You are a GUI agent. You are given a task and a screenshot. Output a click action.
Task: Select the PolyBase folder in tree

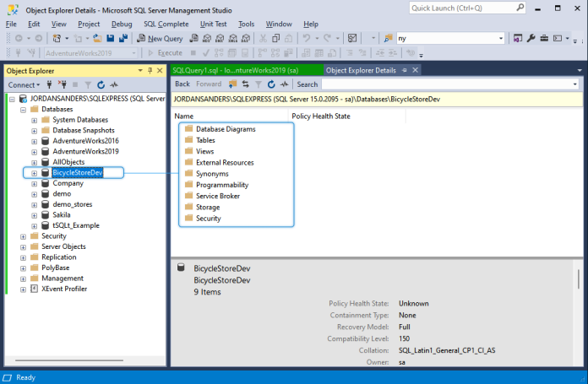[55, 268]
